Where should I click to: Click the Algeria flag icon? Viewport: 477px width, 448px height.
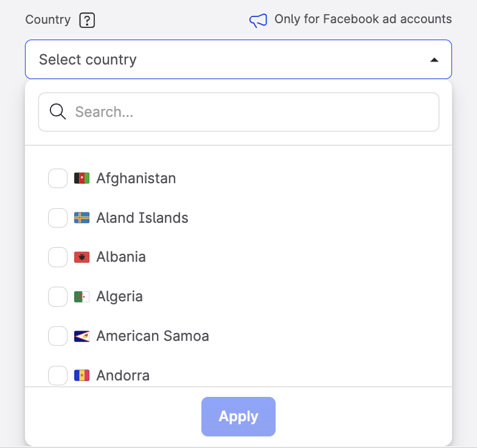pyautogui.click(x=82, y=297)
